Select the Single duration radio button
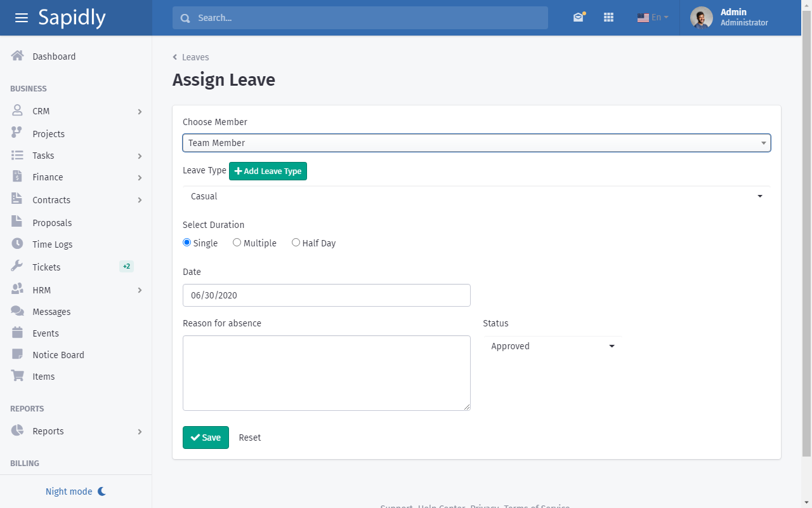 (x=187, y=243)
